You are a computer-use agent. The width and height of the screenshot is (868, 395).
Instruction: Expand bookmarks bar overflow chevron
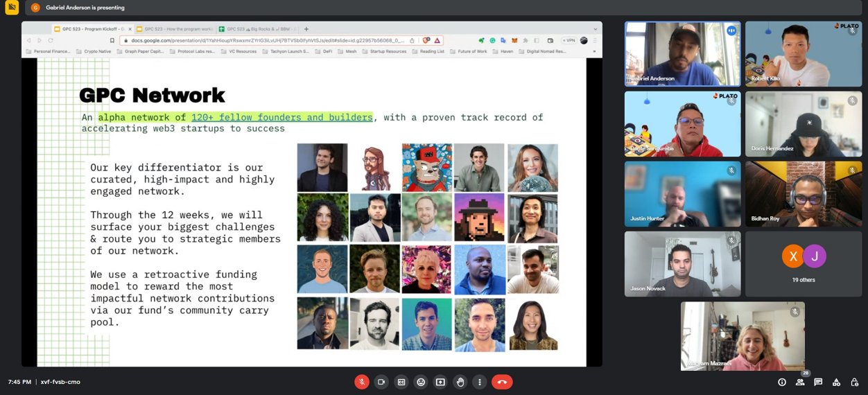pyautogui.click(x=594, y=51)
